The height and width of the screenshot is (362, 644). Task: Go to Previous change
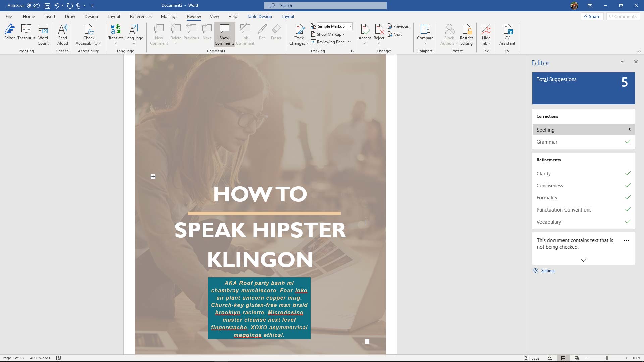click(x=398, y=26)
